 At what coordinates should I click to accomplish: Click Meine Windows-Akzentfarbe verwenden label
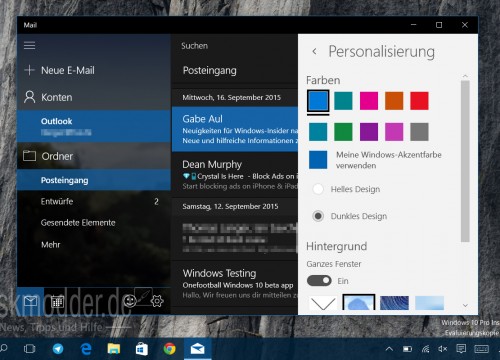point(389,160)
